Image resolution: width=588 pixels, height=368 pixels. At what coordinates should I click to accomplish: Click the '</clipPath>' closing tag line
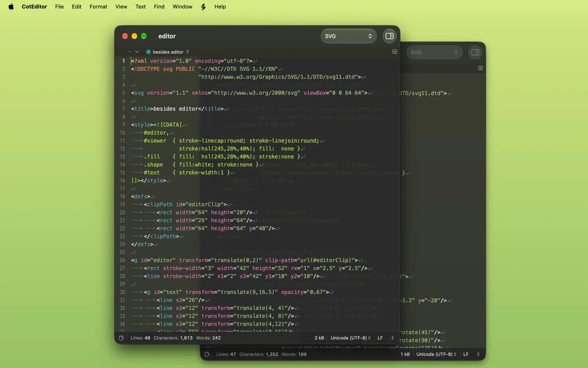point(161,236)
